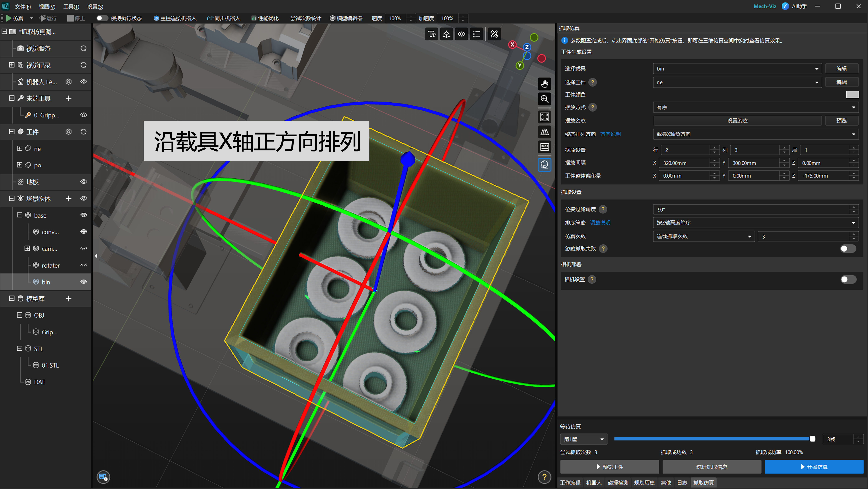868x489 pixels.
Task: Add a new 末端工具 with plus icon
Action: point(68,98)
